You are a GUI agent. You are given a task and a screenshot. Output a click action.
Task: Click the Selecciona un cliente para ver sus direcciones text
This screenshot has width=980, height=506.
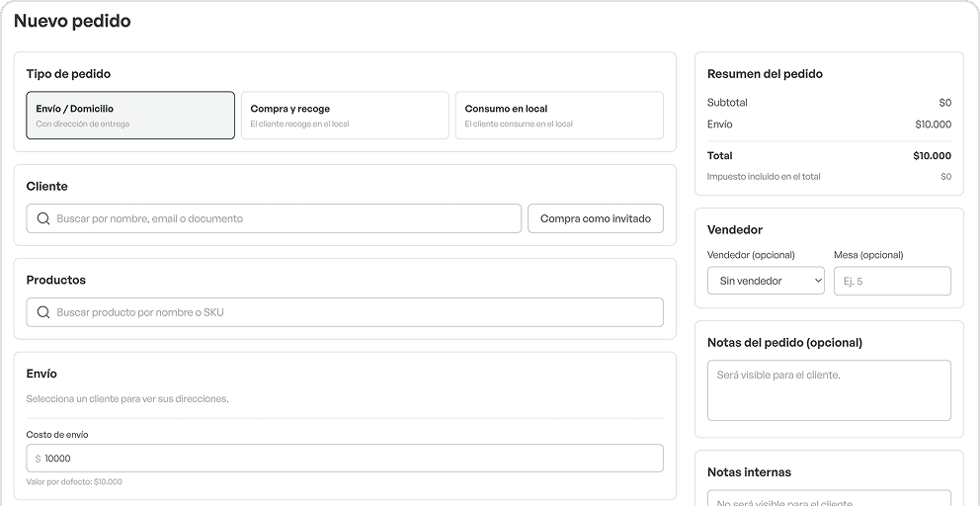click(127, 399)
